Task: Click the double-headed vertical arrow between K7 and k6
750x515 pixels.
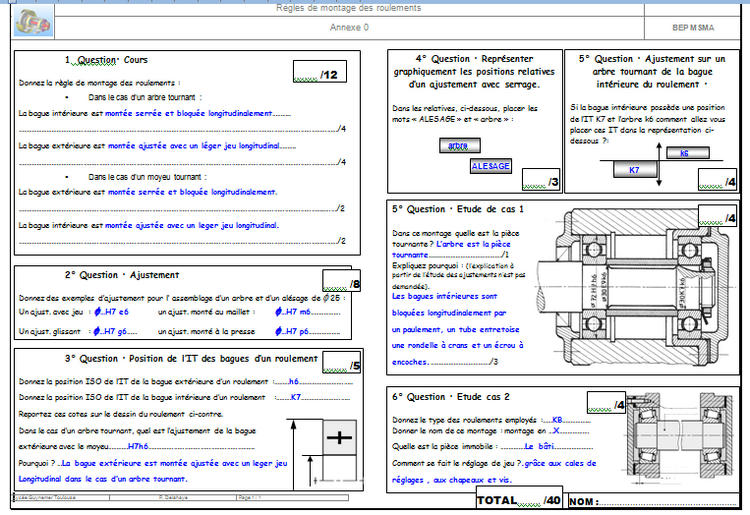Action: pyautogui.click(x=660, y=165)
